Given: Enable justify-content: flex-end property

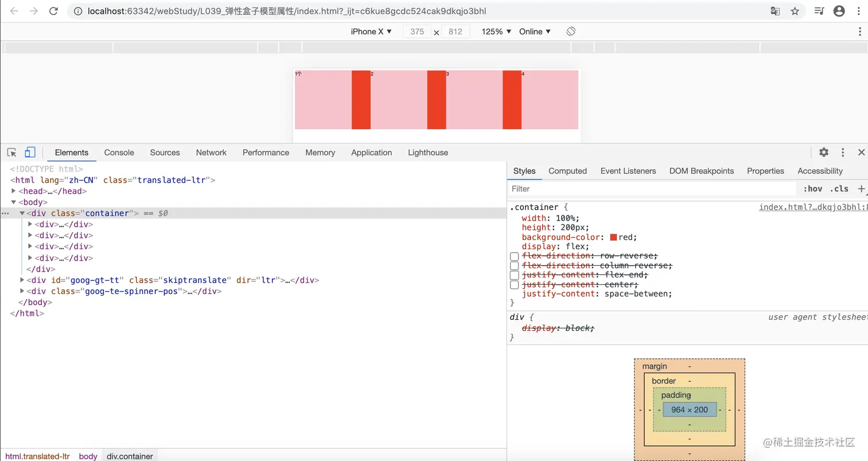Looking at the screenshot, I should (514, 276).
